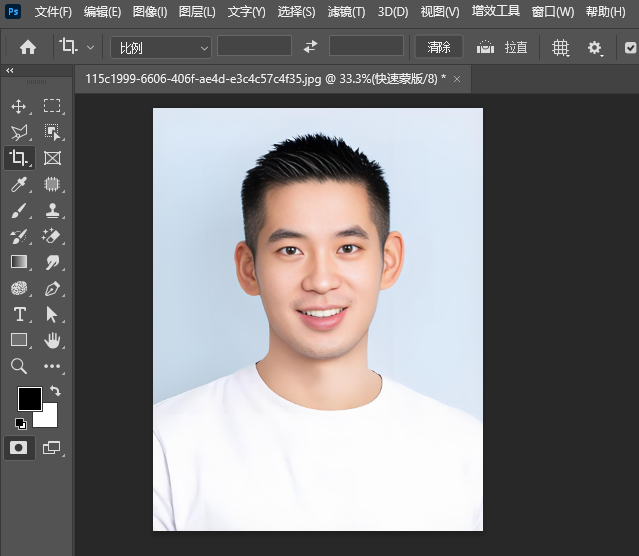Open the crop overlay grid options
Viewport: 639px width, 556px height.
560,47
